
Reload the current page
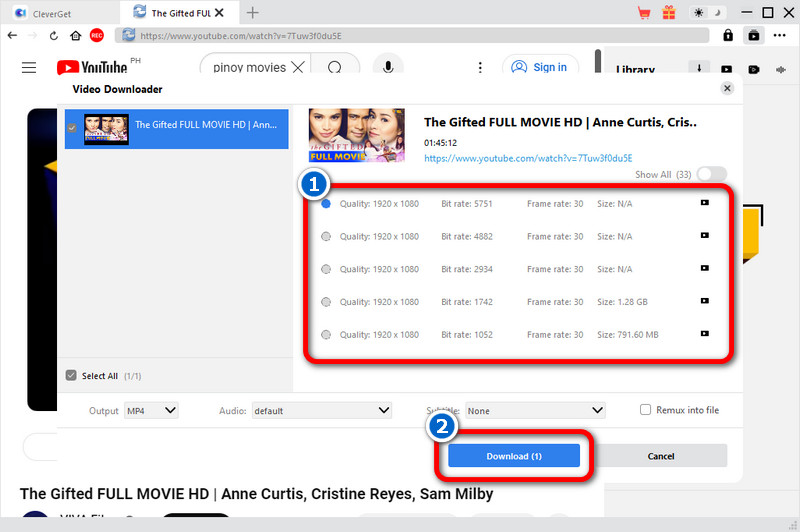54,36
